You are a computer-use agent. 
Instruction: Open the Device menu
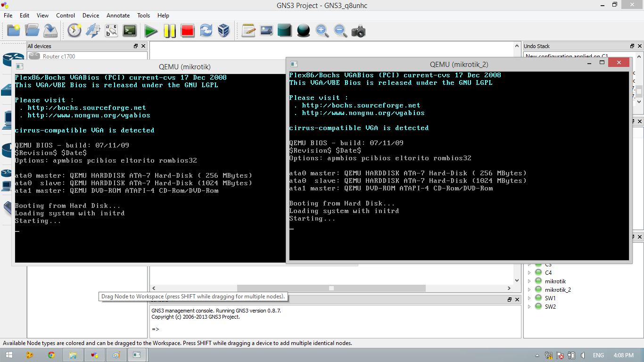[x=91, y=16]
